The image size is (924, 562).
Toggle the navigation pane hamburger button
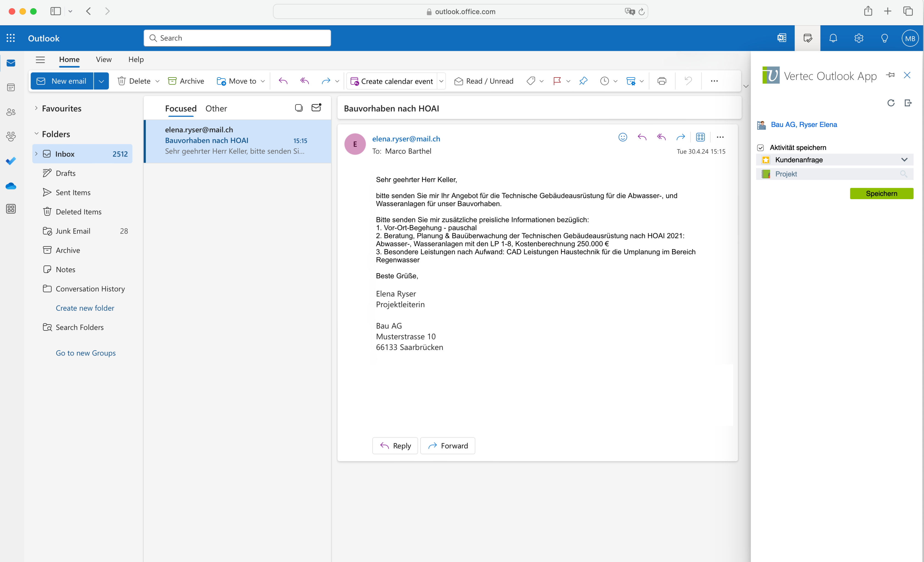click(x=40, y=60)
